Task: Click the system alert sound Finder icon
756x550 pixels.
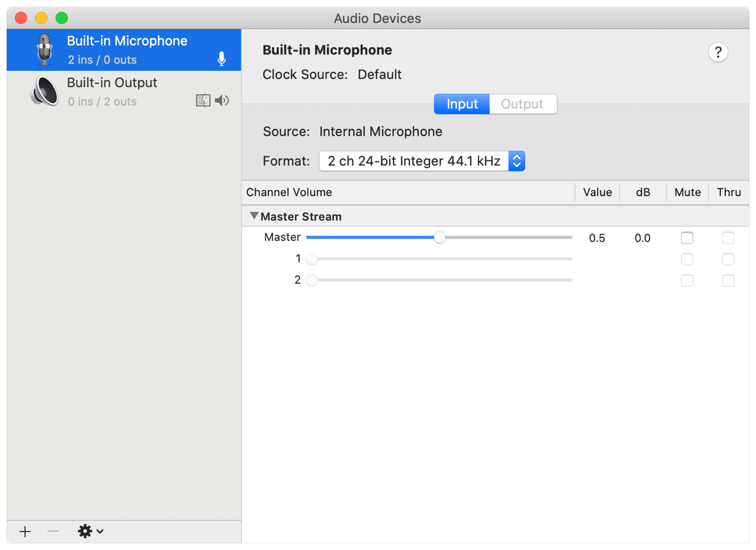Action: click(x=203, y=101)
